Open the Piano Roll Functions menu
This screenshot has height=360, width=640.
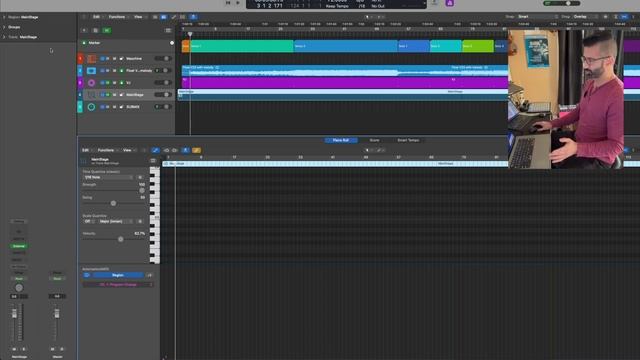tap(106, 150)
